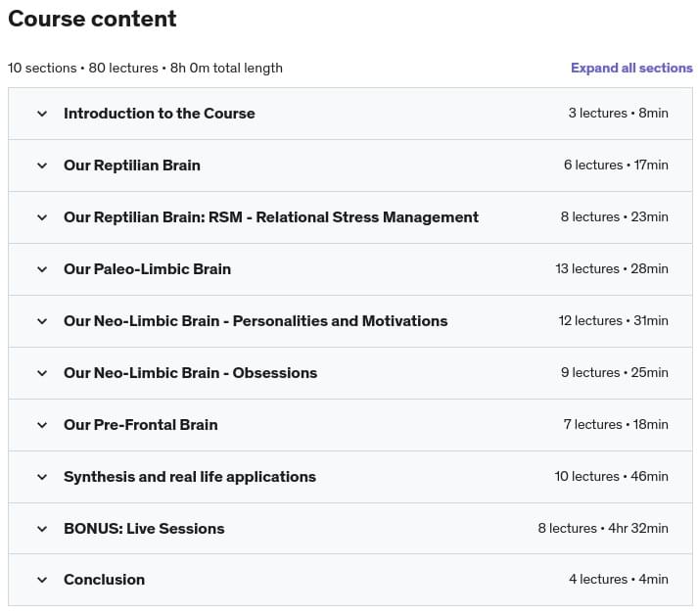Image resolution: width=698 pixels, height=616 pixels.
Task: Click the '13 lectures • 28min' text
Action: [612, 269]
